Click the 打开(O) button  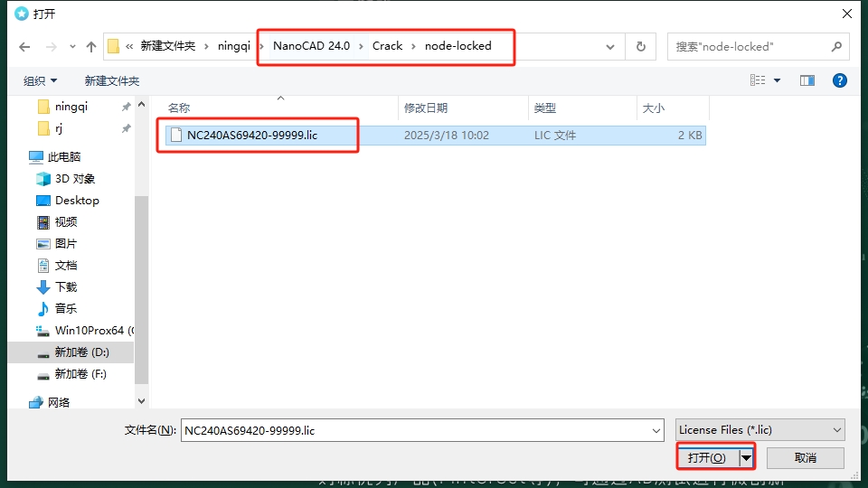coord(707,457)
